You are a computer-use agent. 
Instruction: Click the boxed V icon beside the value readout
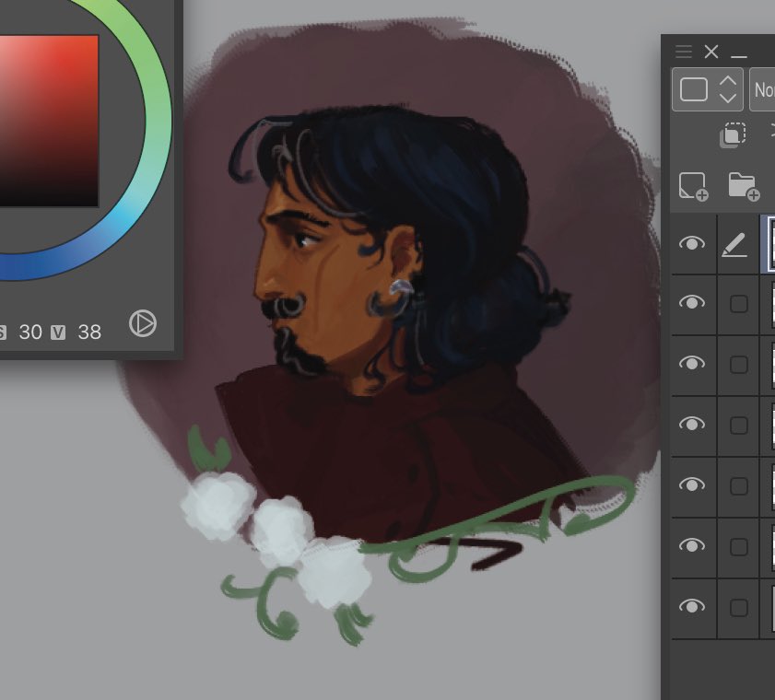pos(59,332)
